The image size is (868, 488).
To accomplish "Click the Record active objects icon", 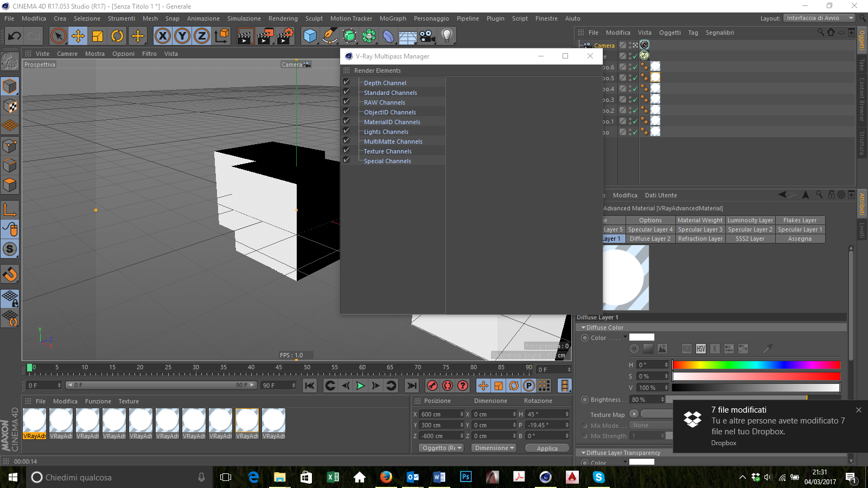I will click(432, 386).
